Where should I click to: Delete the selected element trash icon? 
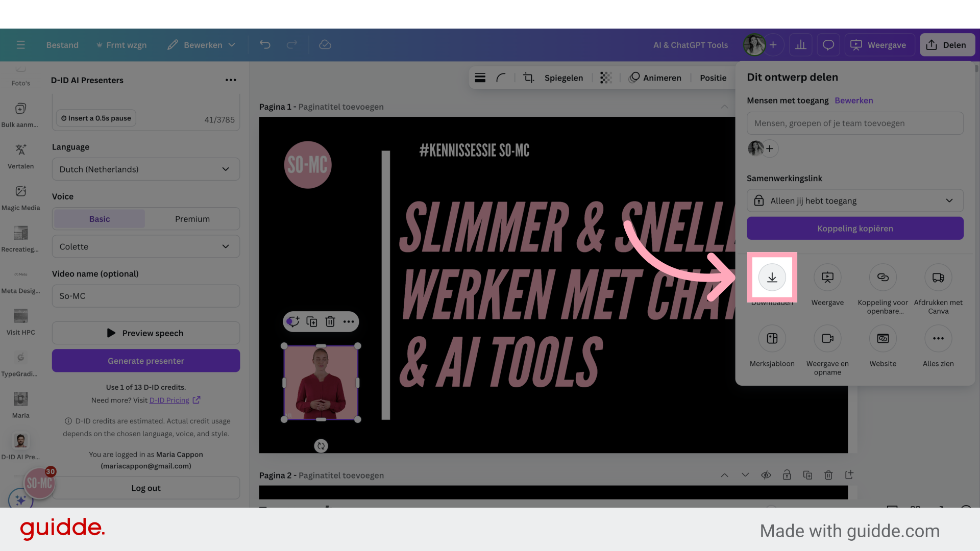[x=330, y=321]
